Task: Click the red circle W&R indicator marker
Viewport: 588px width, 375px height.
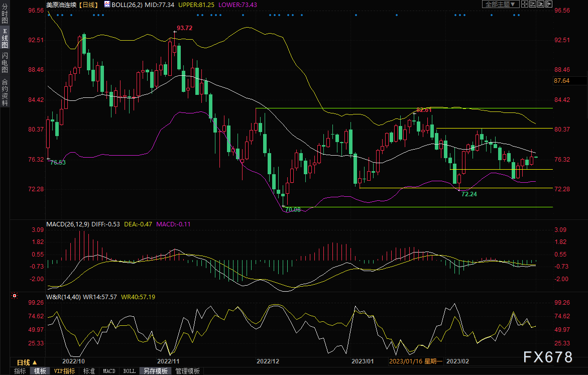Action: pyautogui.click(x=14, y=296)
